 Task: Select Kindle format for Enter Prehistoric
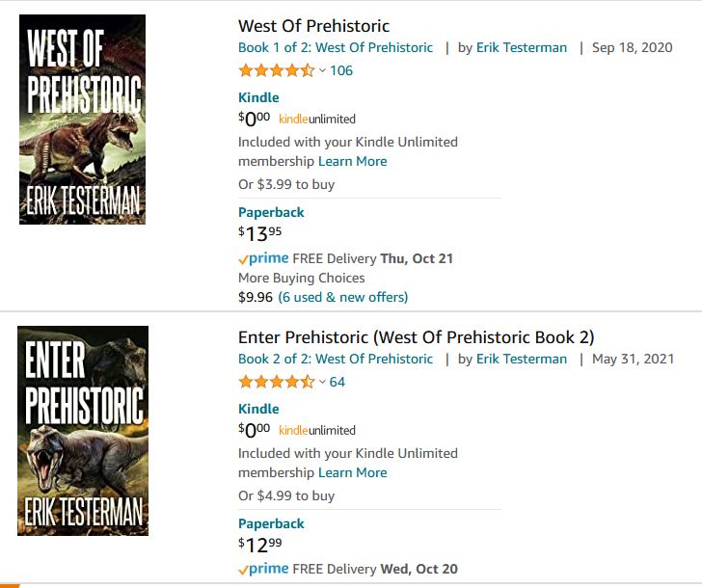pyautogui.click(x=258, y=409)
